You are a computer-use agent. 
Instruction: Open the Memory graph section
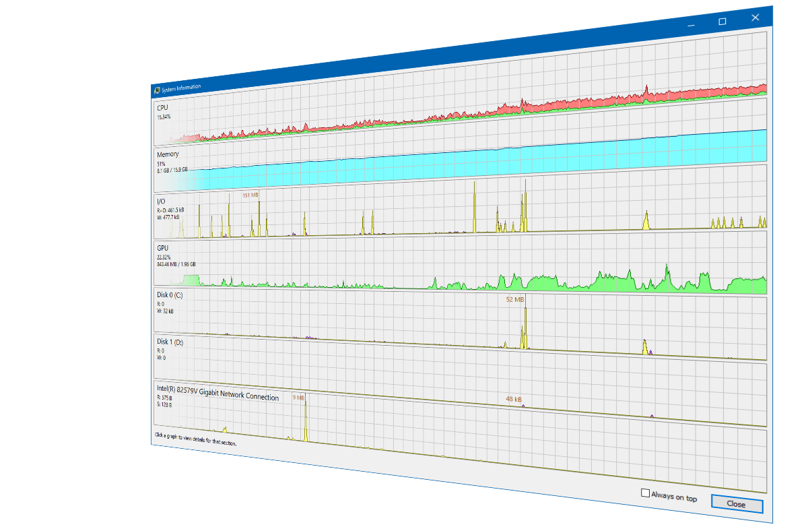point(461,159)
